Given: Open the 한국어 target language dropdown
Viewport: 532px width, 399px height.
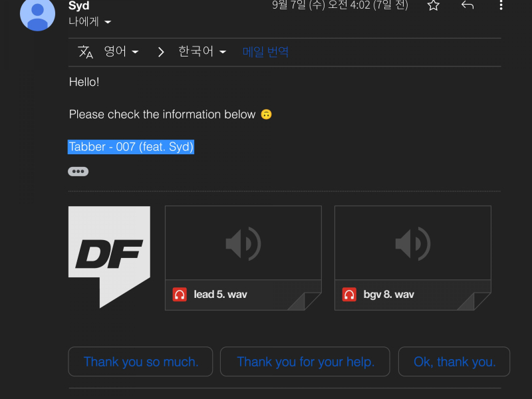Looking at the screenshot, I should pyautogui.click(x=202, y=52).
